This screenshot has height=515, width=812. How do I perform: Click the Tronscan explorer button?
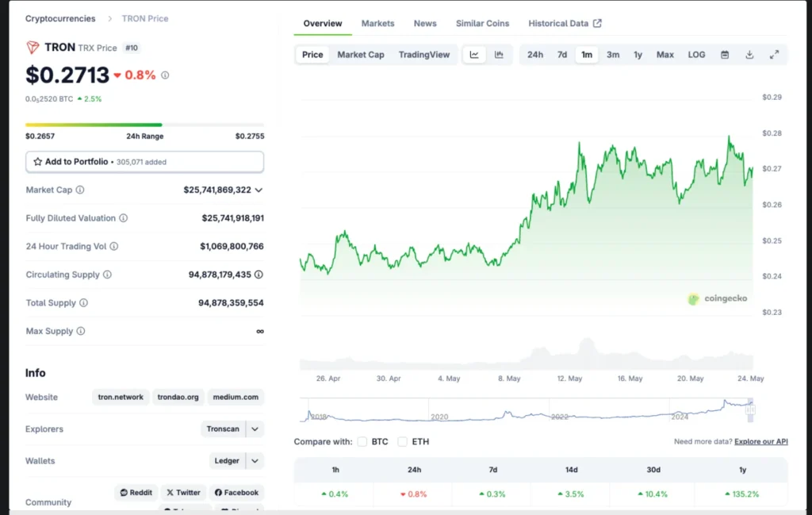[223, 429]
